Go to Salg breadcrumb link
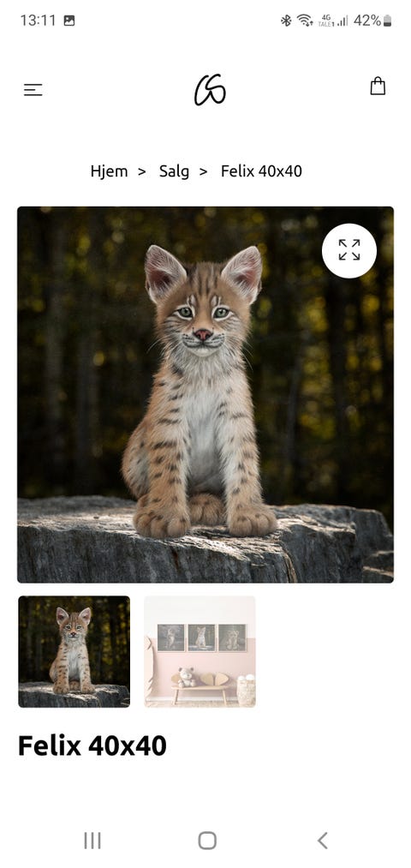This screenshot has height=868, width=411. 174,171
